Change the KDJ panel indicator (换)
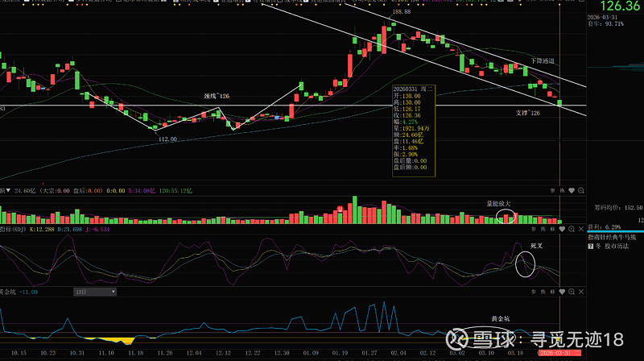Image resolution: width=644 pixels, height=361 pixels. click(x=543, y=229)
